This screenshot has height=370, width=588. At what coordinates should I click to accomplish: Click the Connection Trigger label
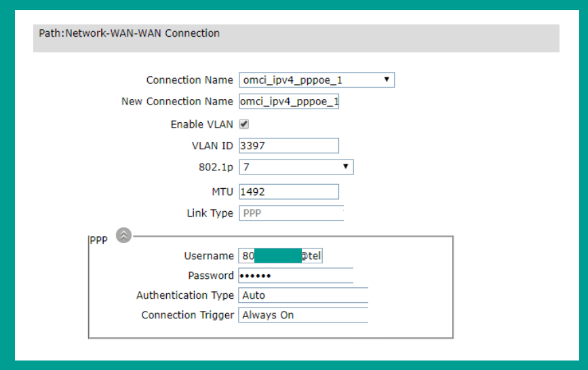(x=188, y=315)
